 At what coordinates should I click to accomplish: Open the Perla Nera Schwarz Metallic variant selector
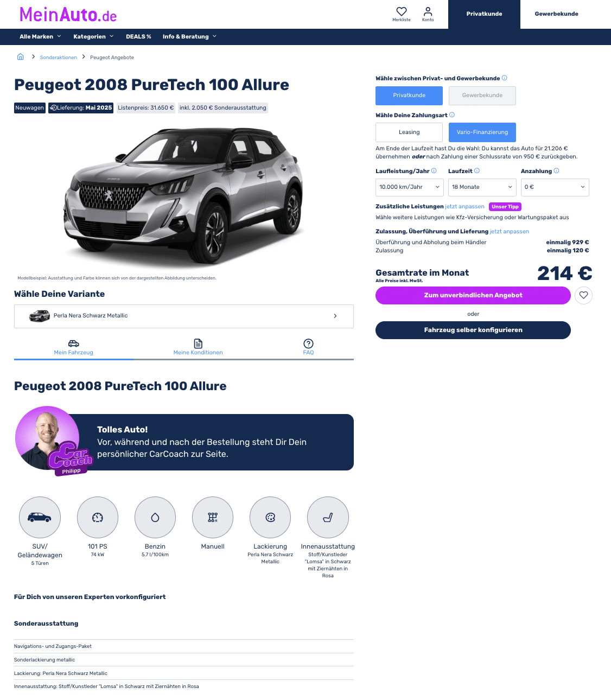click(184, 316)
